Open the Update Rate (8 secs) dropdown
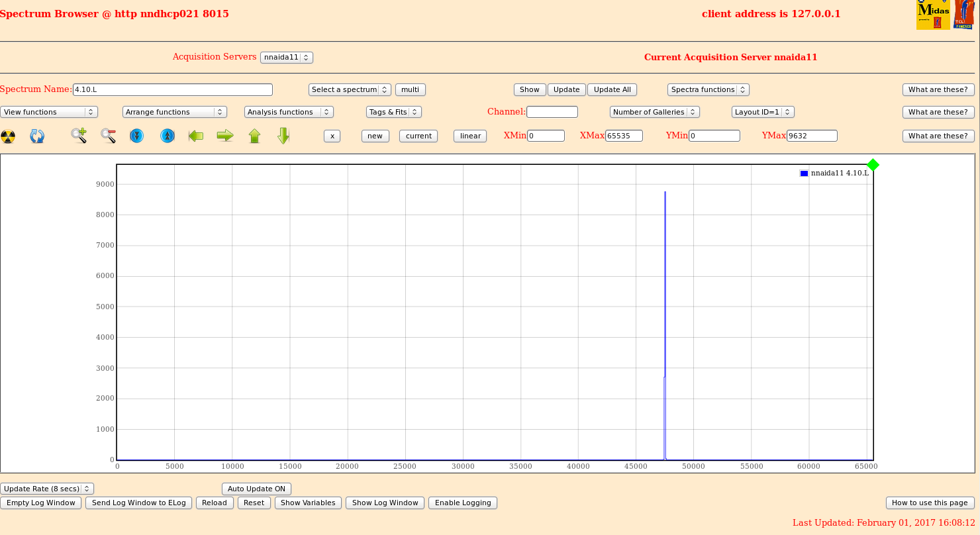980x535 pixels. [x=47, y=489]
